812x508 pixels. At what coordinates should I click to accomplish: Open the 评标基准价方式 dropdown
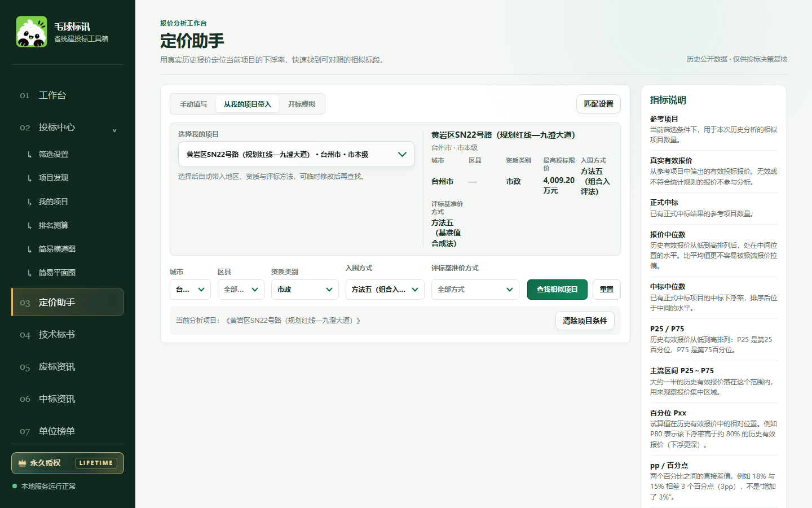tap(475, 290)
